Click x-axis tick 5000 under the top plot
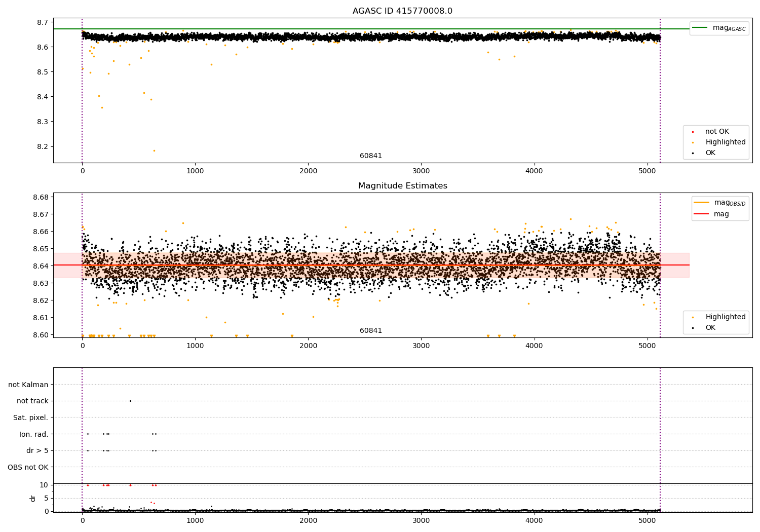The image size is (760, 532). coord(647,171)
